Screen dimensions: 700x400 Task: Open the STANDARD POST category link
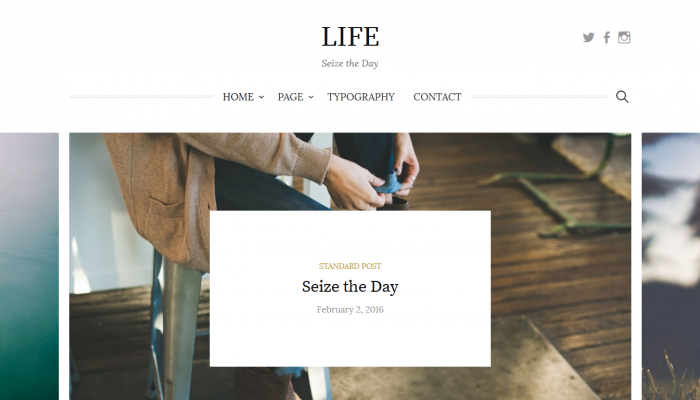click(x=350, y=266)
